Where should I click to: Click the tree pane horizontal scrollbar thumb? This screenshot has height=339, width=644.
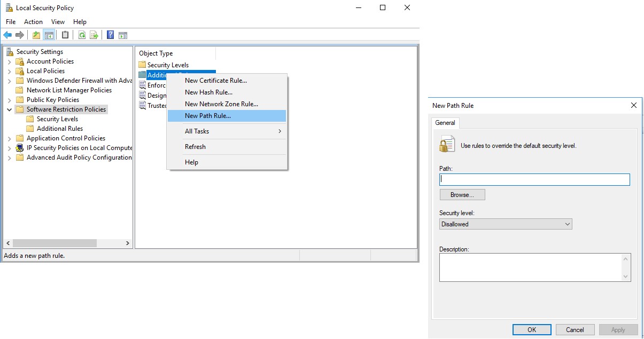coord(55,243)
